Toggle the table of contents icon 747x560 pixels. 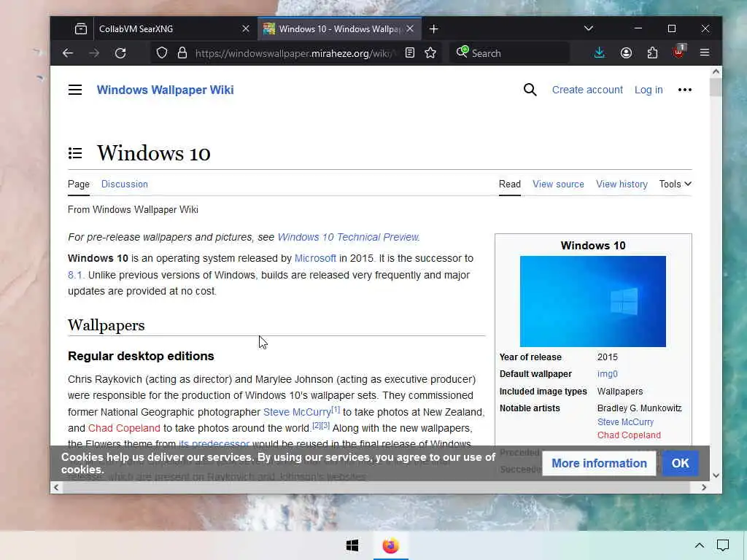click(75, 153)
